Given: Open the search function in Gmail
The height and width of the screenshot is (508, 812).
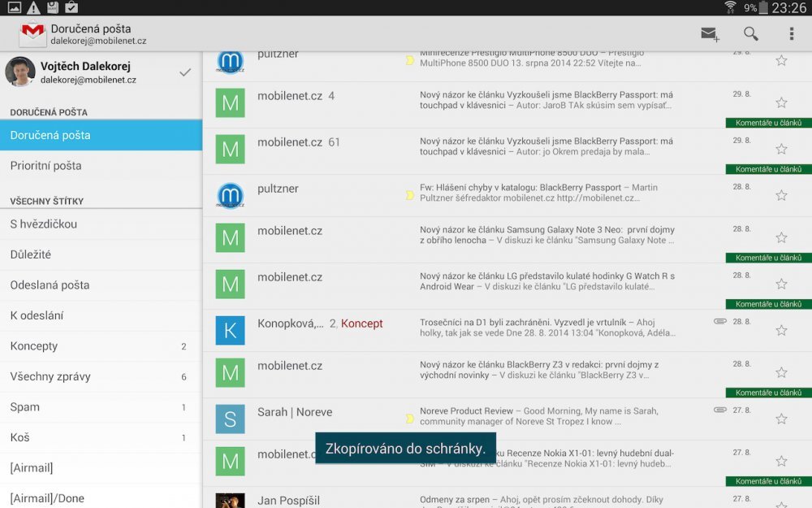Looking at the screenshot, I should coord(749,33).
